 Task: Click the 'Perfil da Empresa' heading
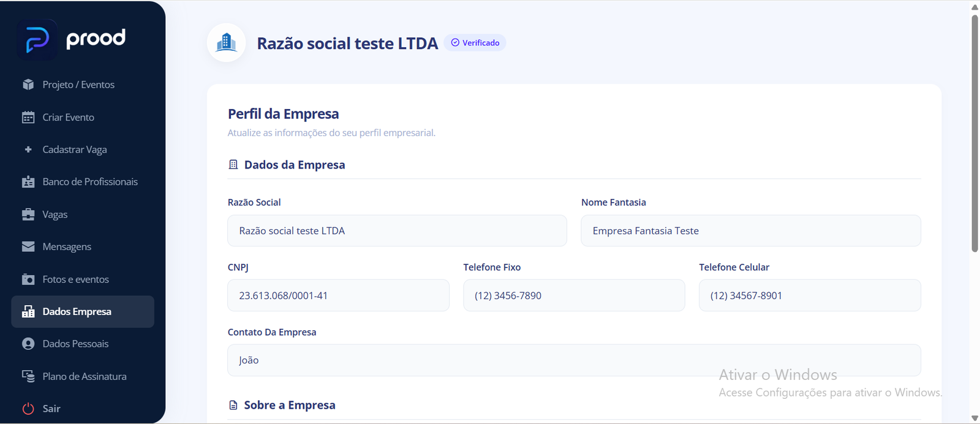pyautogui.click(x=283, y=114)
